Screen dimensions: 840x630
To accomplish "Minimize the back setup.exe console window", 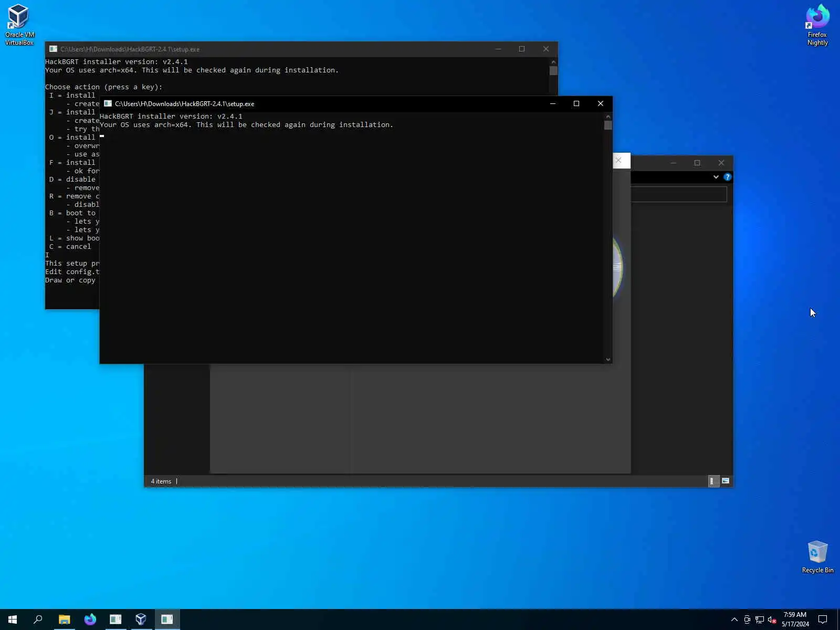I will click(498, 49).
